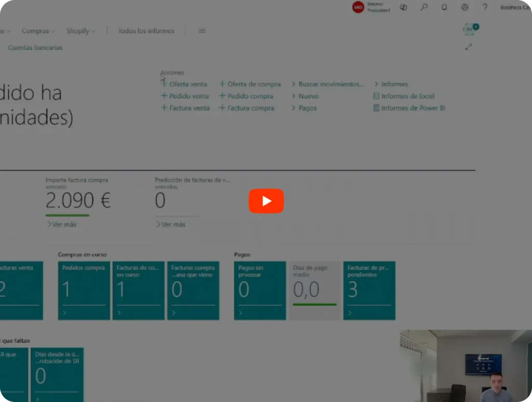
Task: Play the video with the red button
Action: [x=266, y=201]
